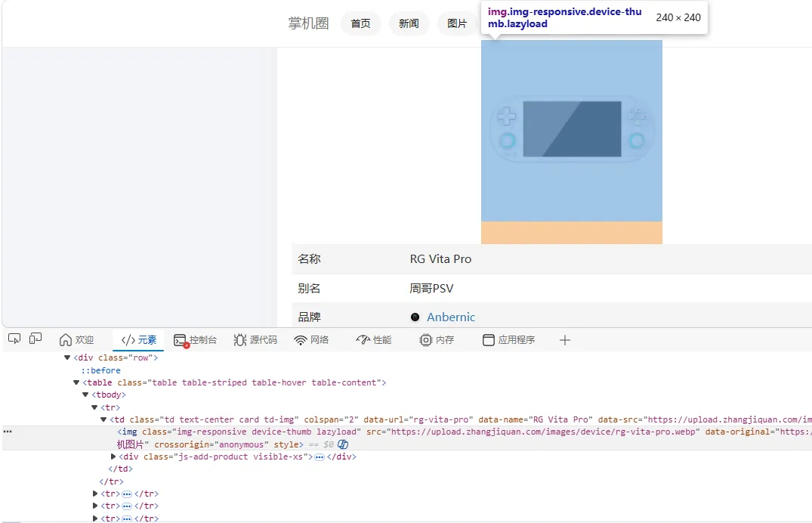Viewport: 812px width, 523px height.
Task: Click the "周哥PSV" alias cell
Action: click(x=431, y=289)
